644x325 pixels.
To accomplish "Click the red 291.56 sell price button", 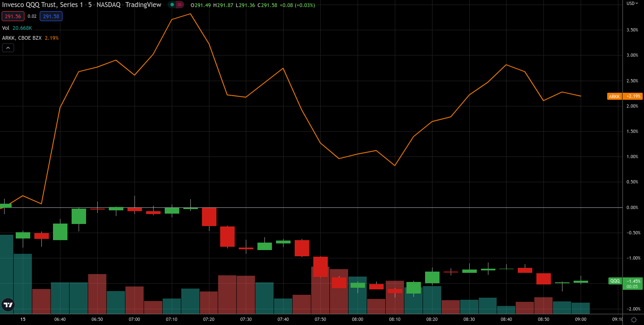I will pyautogui.click(x=13, y=17).
